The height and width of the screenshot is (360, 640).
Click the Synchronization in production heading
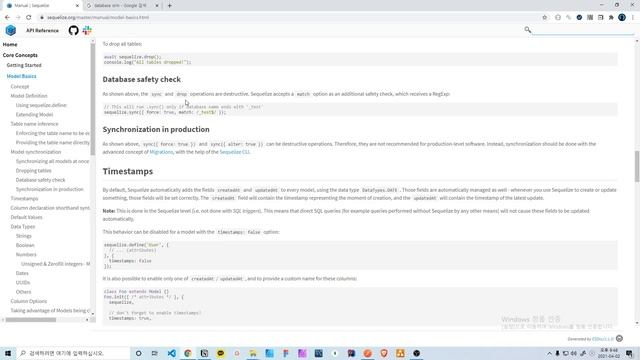[156, 129]
